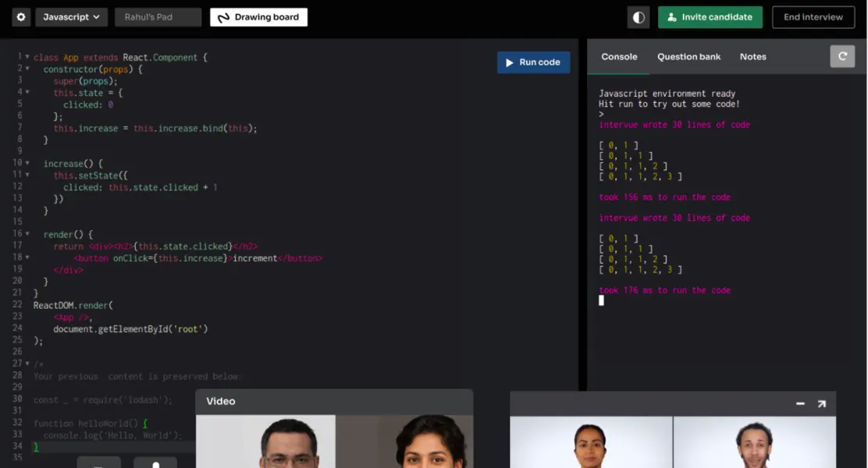This screenshot has height=468, width=868.
Task: Click End interview
Action: pos(813,17)
